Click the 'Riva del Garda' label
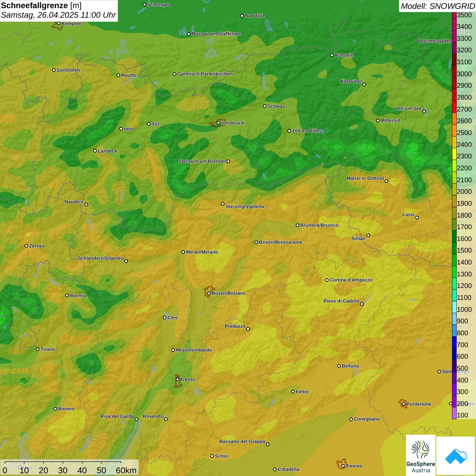476x476 pixels. (x=117, y=416)
